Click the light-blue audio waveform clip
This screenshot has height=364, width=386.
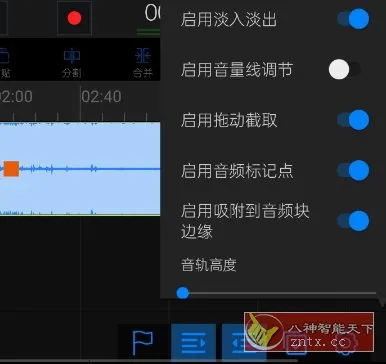(x=80, y=169)
